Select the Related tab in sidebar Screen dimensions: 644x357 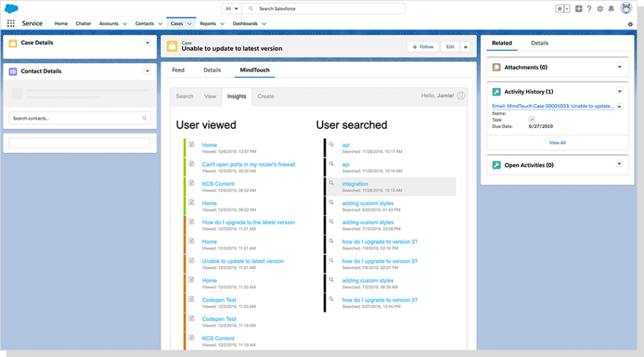[x=502, y=43]
